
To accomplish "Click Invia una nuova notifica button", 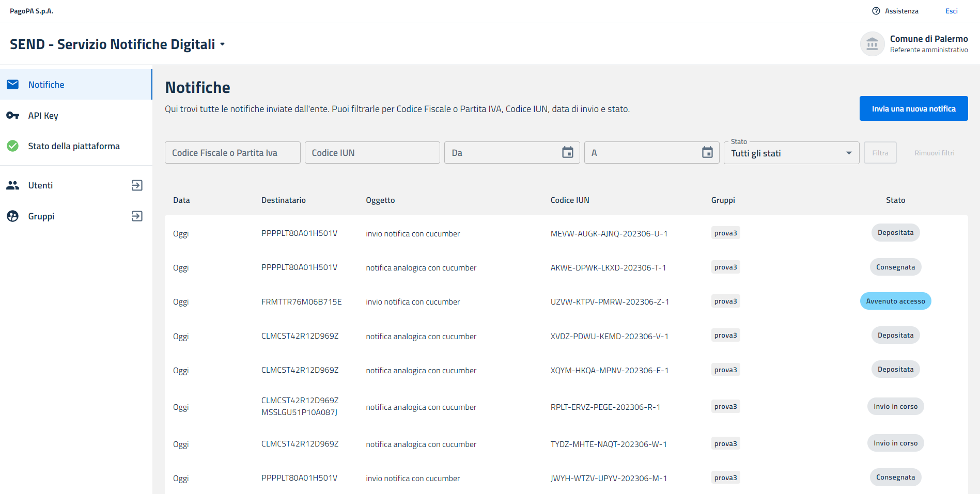I will [913, 108].
